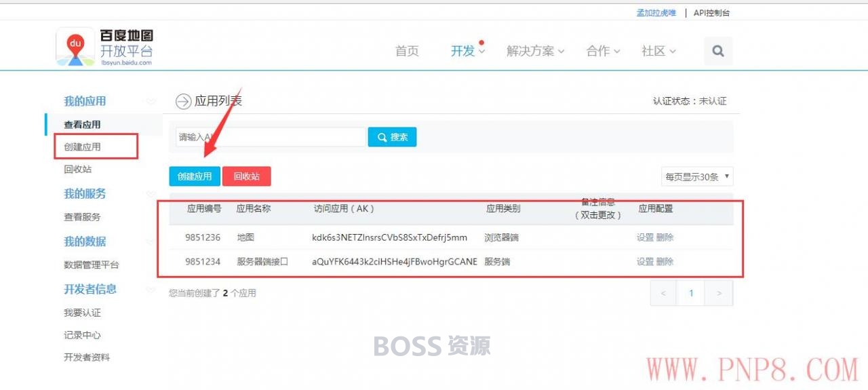Click the Baidu Map open platform logo
This screenshot has height=390, width=868.
tap(105, 47)
